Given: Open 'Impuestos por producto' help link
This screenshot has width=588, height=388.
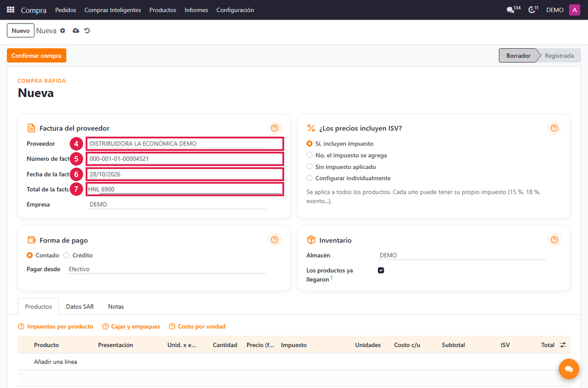Looking at the screenshot, I should tap(56, 326).
